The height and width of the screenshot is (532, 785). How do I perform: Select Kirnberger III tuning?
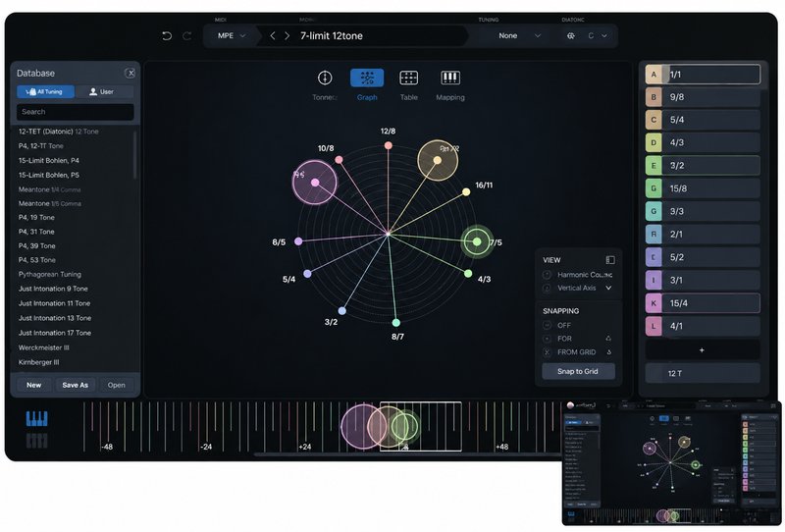[x=38, y=361]
